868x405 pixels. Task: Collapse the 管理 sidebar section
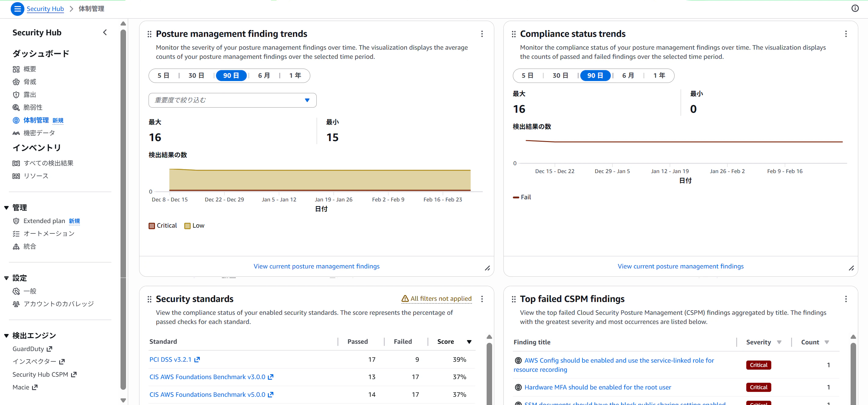[6, 208]
